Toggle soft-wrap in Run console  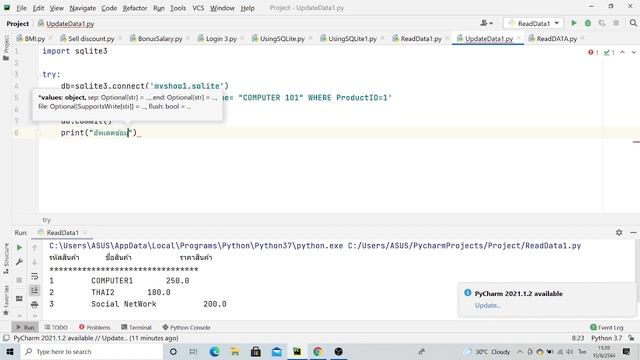click(x=35, y=276)
